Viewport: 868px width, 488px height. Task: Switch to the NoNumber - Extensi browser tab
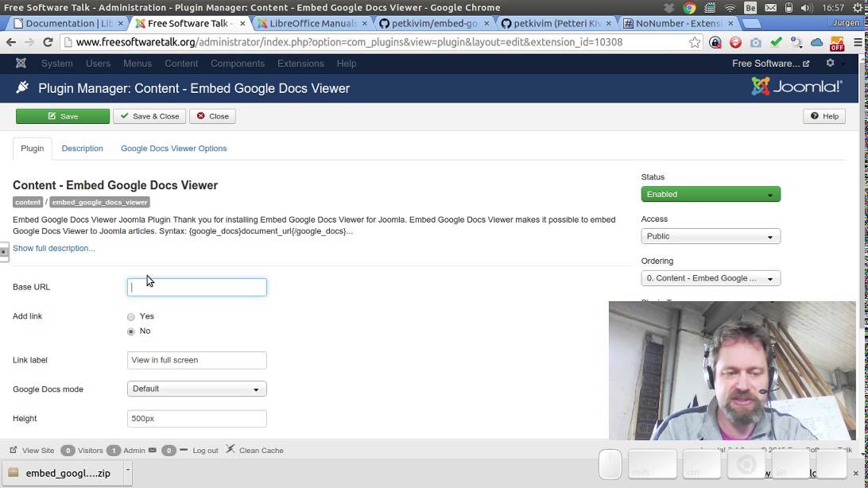point(677,23)
